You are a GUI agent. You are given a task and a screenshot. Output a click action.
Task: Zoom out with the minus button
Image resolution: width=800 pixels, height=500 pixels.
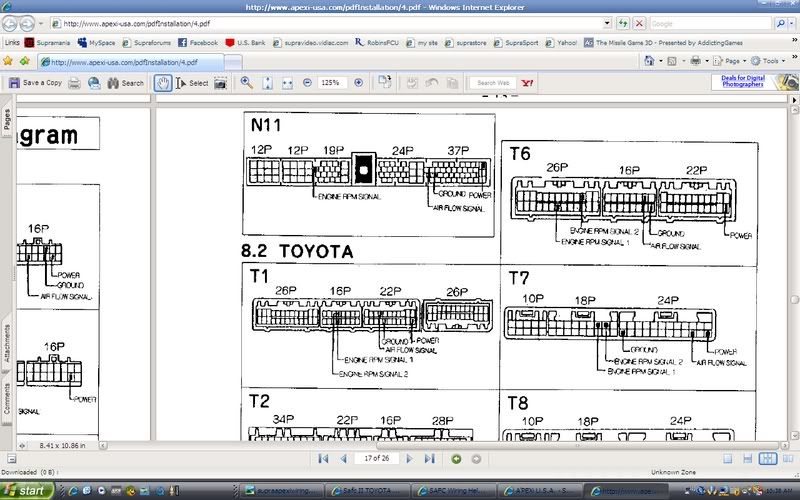tap(307, 82)
